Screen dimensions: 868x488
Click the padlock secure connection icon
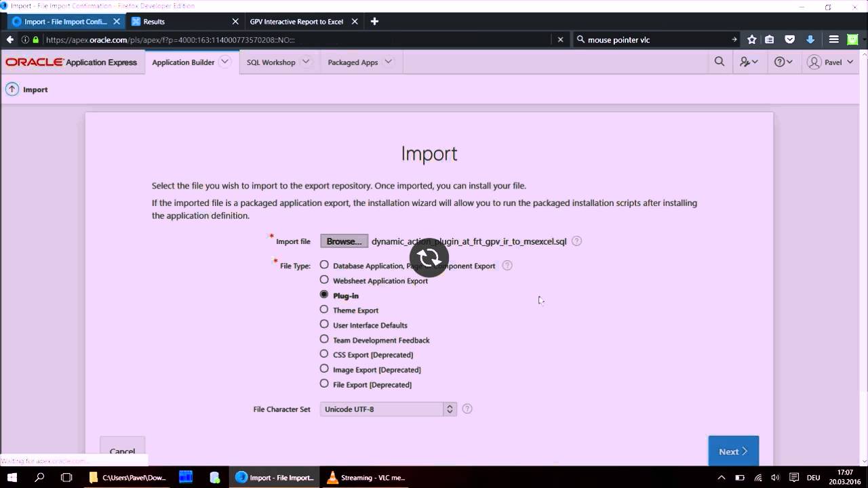(36, 39)
